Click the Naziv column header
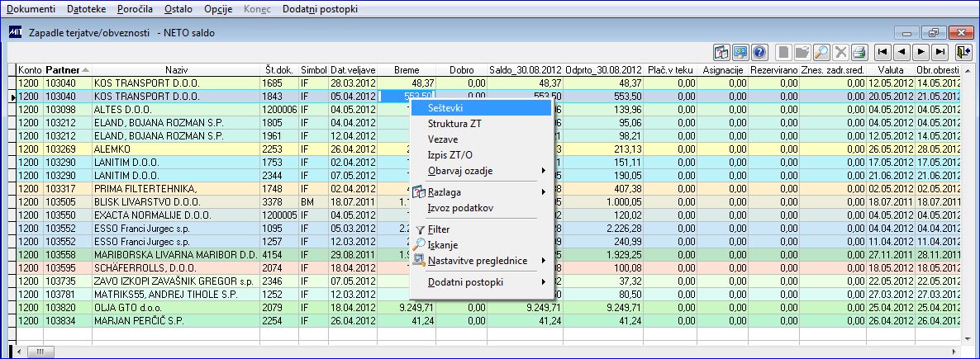This screenshot has height=359, width=980. pyautogui.click(x=176, y=70)
